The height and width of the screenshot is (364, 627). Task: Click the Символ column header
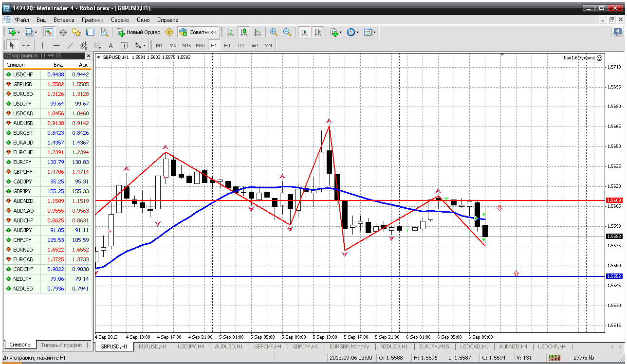pos(22,64)
